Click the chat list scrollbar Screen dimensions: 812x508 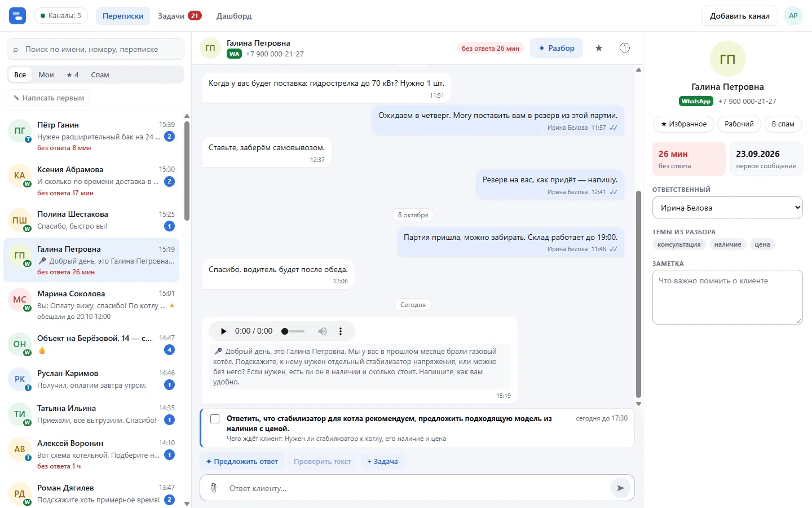(x=187, y=171)
